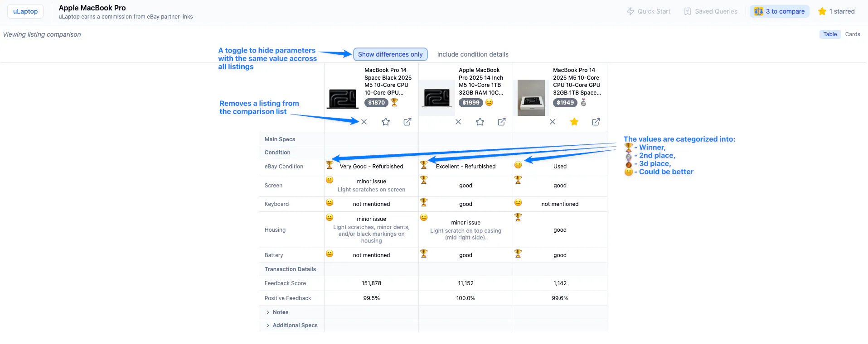
Task: Click the 99.5% positive feedback value
Action: click(x=372, y=298)
